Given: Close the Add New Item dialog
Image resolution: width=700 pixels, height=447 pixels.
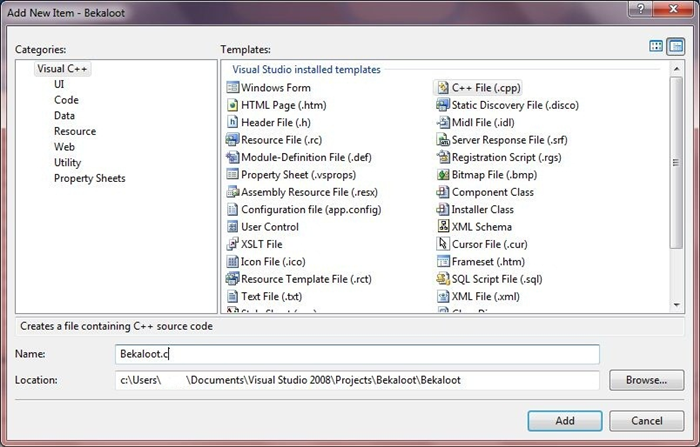Looking at the screenshot, I should point(673,9).
